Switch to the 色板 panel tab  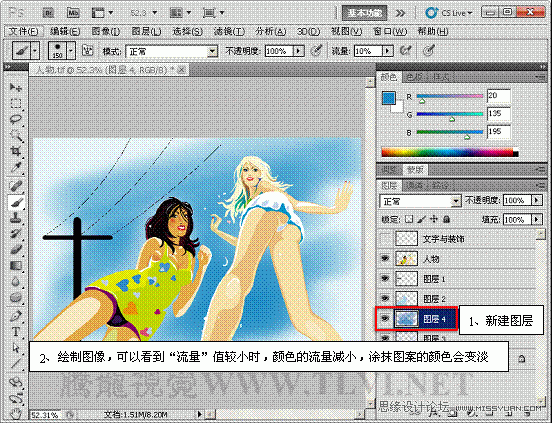pyautogui.click(x=415, y=77)
